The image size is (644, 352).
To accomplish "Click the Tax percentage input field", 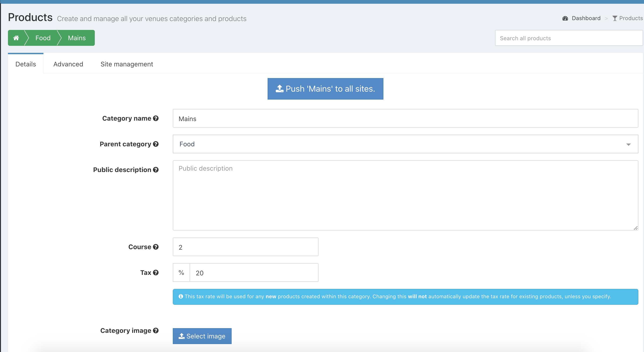I will coord(254,273).
